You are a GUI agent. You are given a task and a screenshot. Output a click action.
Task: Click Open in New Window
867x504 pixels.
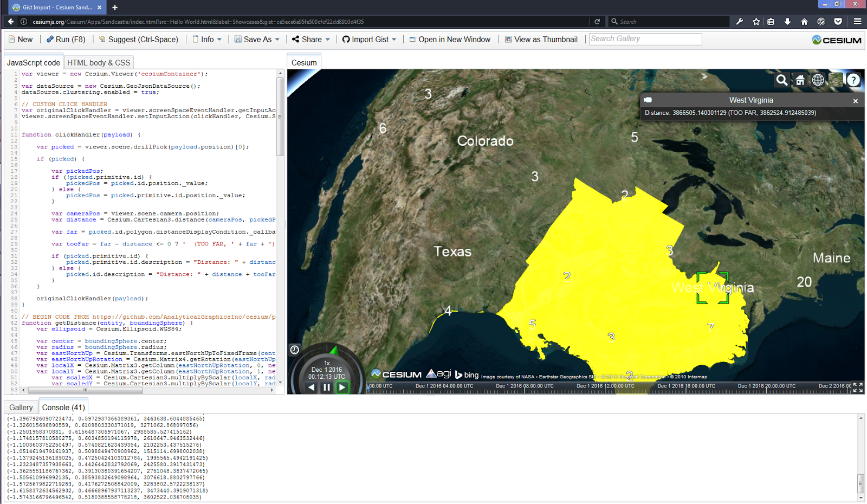tap(450, 40)
